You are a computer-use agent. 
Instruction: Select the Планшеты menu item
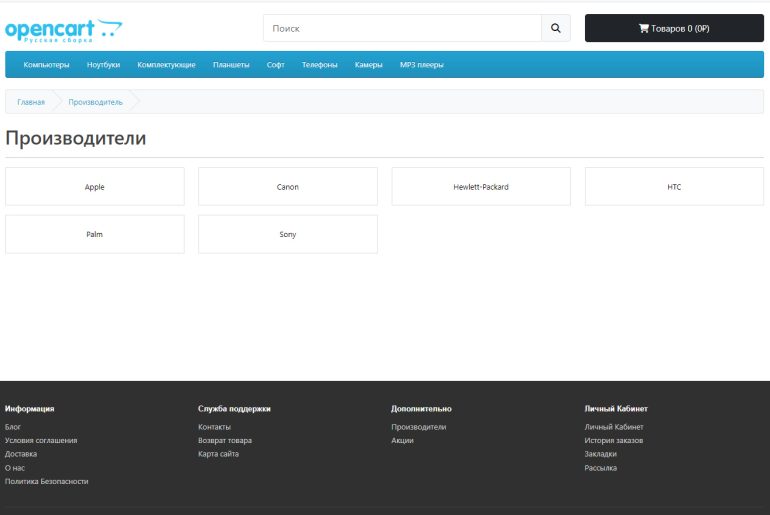(x=231, y=65)
